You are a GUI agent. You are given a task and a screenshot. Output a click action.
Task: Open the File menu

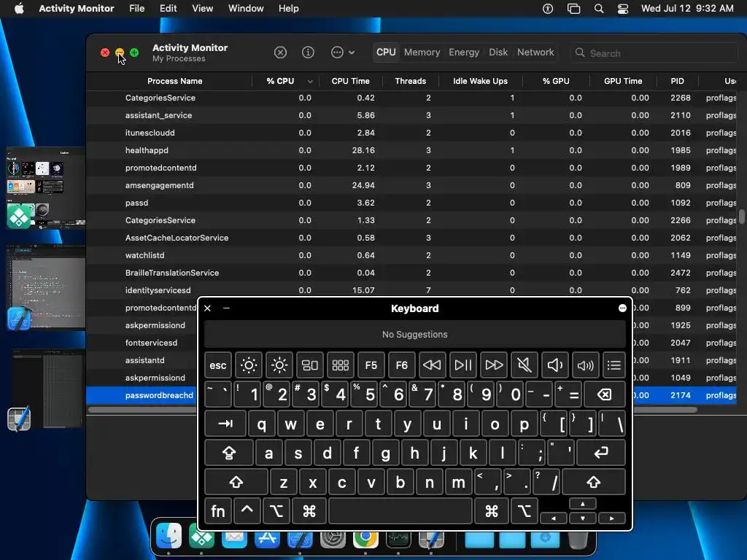point(136,9)
